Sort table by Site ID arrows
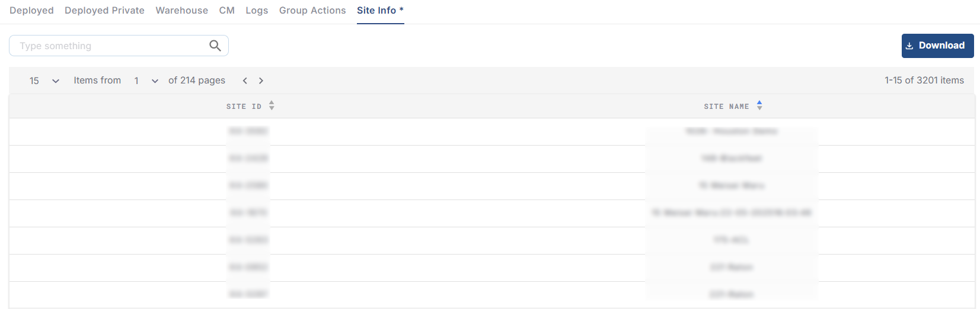Image resolution: width=980 pixels, height=309 pixels. 272,106
